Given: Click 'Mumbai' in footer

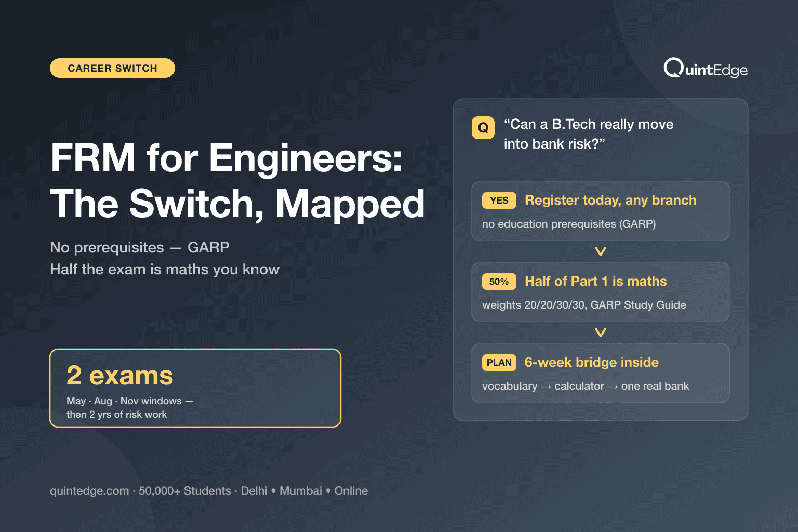Looking at the screenshot, I should (301, 491).
